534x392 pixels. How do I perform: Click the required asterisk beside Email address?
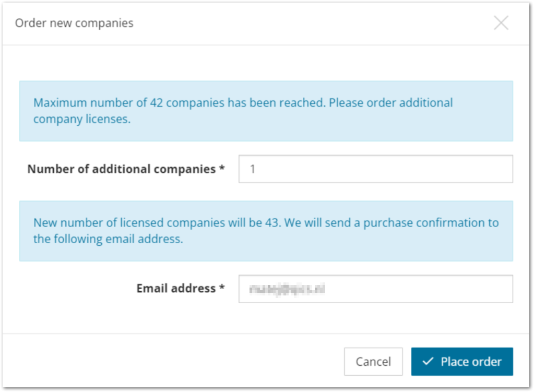pos(222,287)
